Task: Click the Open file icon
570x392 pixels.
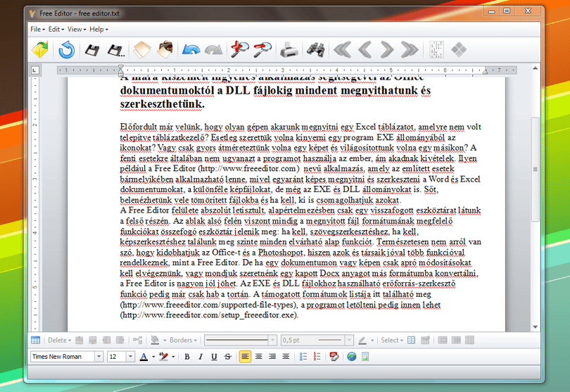Action: coord(40,49)
